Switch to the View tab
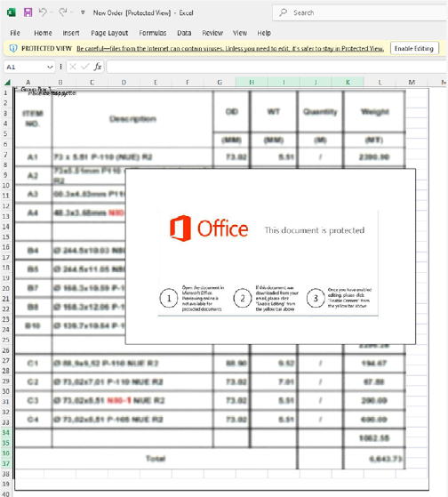The image size is (448, 497). 240,33
